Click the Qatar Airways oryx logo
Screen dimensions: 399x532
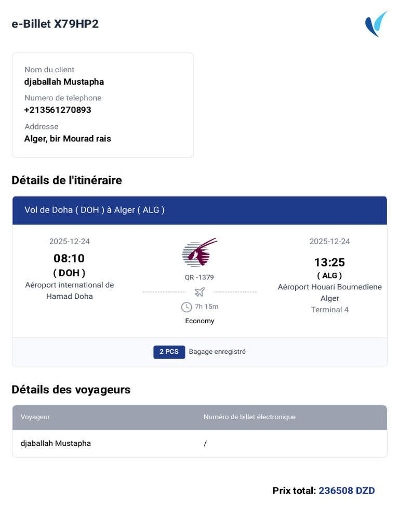199,252
